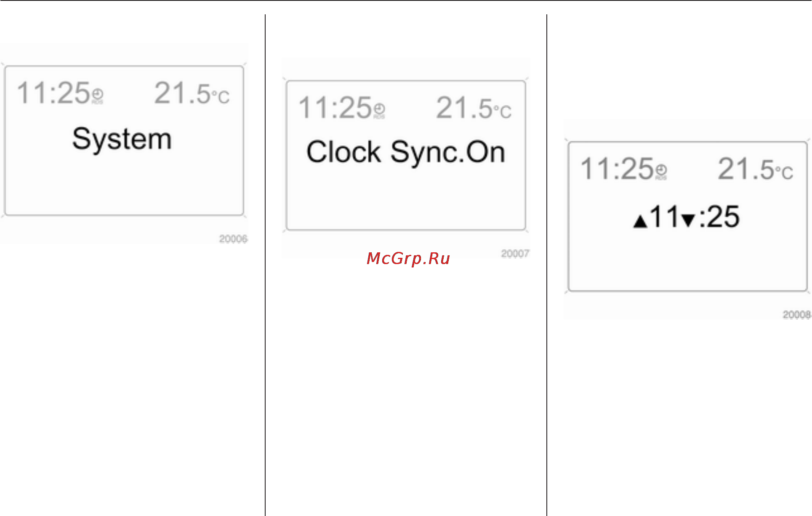Click the 11:25 clock in System display
The height and width of the screenshot is (516, 812).
tap(53, 93)
